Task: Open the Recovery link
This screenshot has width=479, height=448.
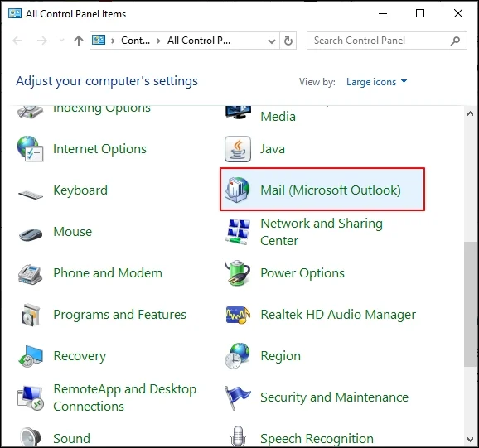Action: tap(80, 356)
